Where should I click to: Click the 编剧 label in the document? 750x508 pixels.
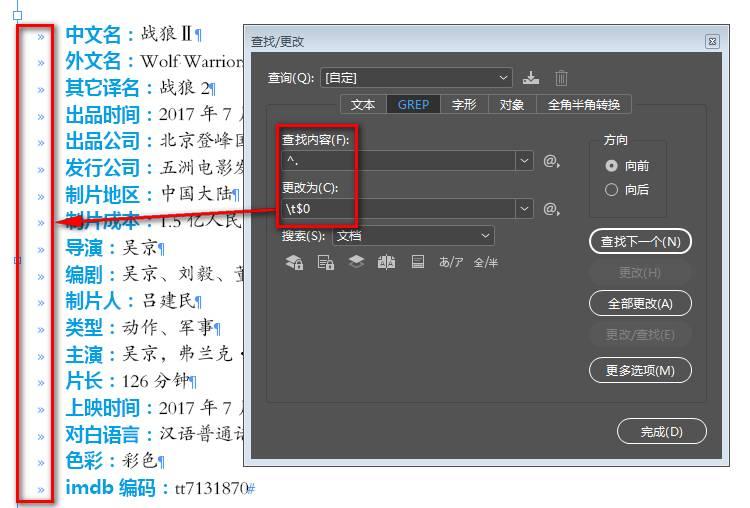tap(84, 275)
